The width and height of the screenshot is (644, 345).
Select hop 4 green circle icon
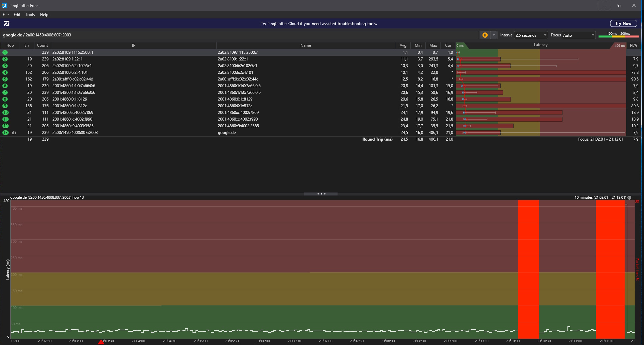point(5,72)
